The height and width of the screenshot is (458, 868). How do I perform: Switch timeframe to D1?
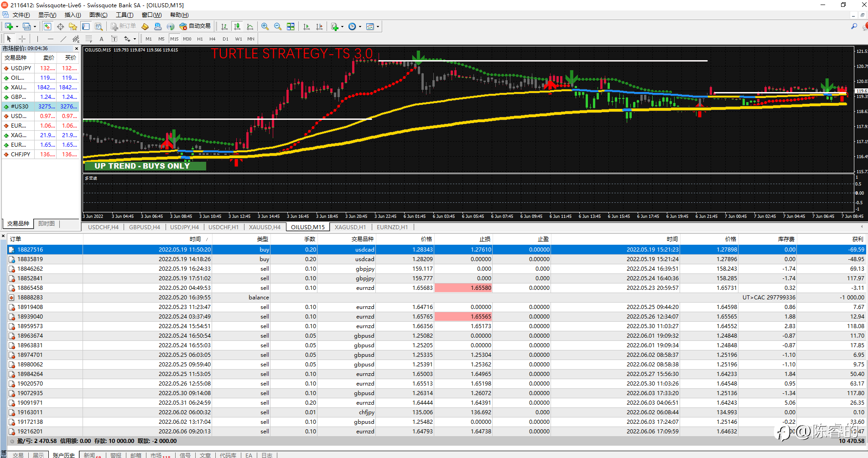click(225, 39)
